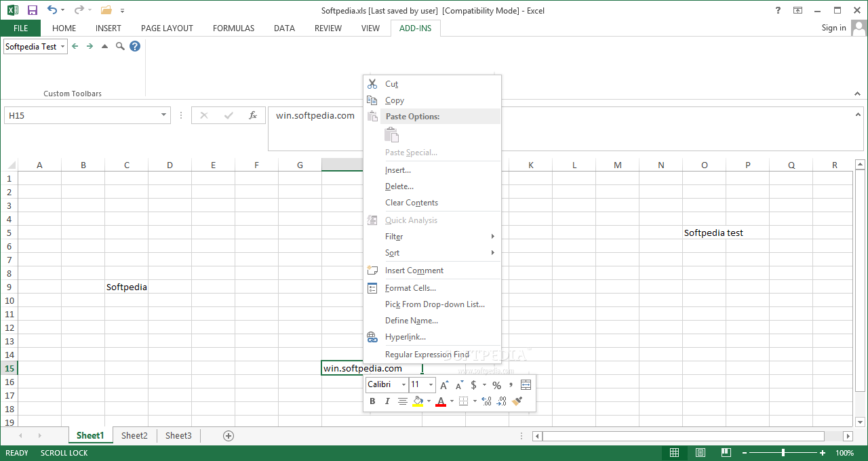Apply yellow fill color bucket
The width and height of the screenshot is (868, 461).
(418, 401)
